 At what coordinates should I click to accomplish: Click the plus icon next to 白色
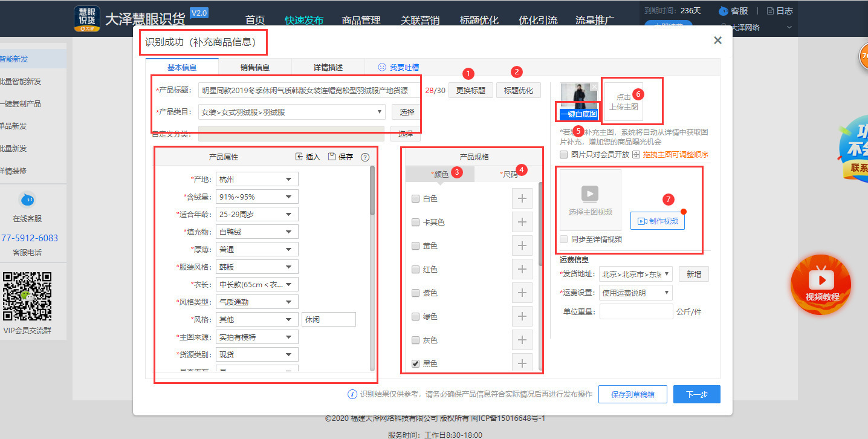522,199
